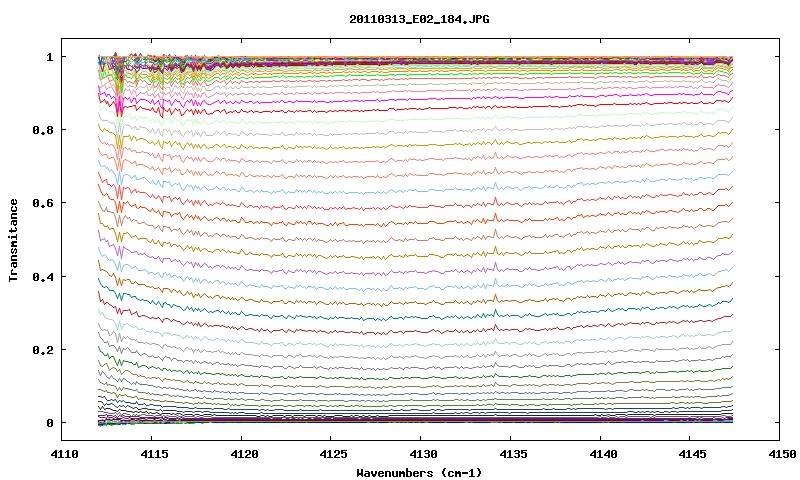
Task: Click the y-axis tick label 0.2
Action: point(43,350)
